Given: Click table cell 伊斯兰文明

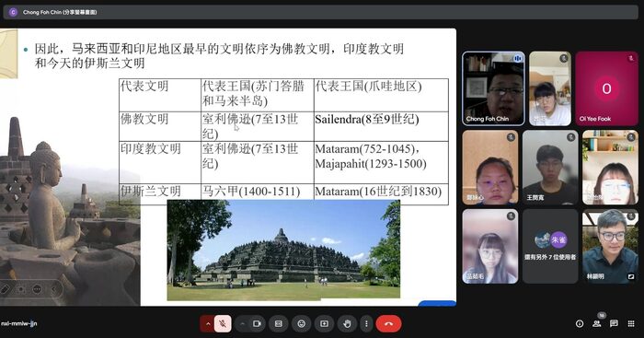Looking at the screenshot, I should tap(151, 192).
